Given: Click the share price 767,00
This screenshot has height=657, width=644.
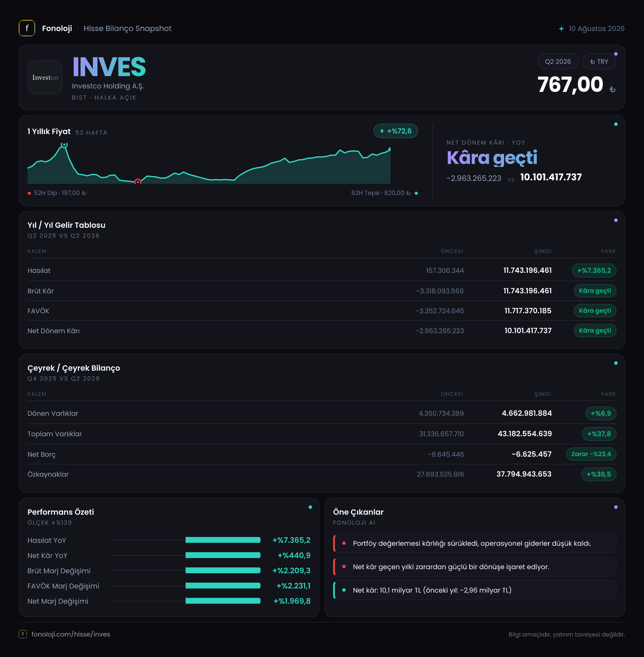Looking at the screenshot, I should click(x=570, y=84).
